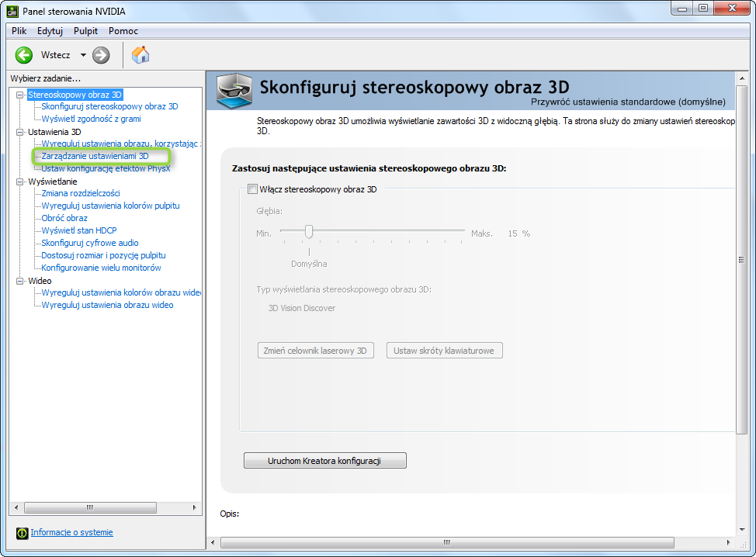The width and height of the screenshot is (756, 557).
Task: Collapse the Wyświetlanie tree node
Action: 19,182
